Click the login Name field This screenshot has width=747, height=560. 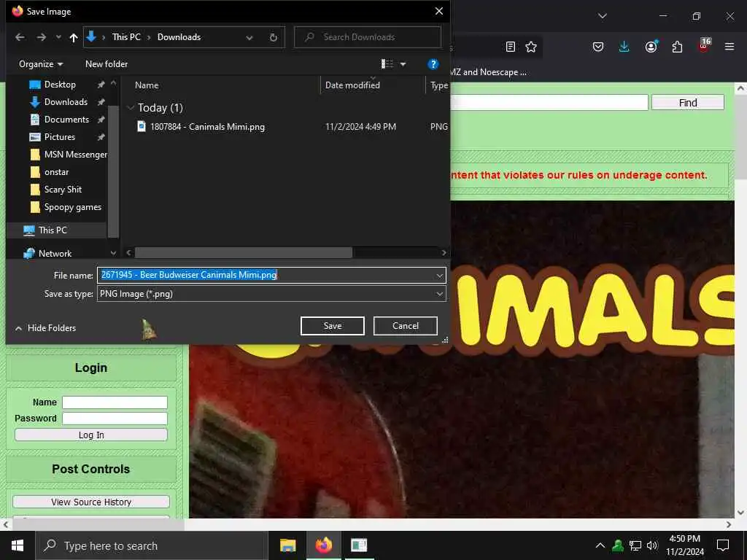[115, 402]
